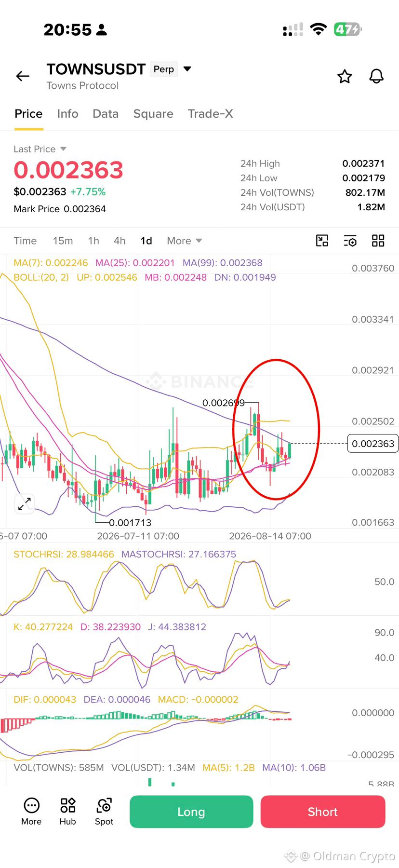Open chart indicator settings icon
The height and width of the screenshot is (868, 399).
pyautogui.click(x=350, y=241)
